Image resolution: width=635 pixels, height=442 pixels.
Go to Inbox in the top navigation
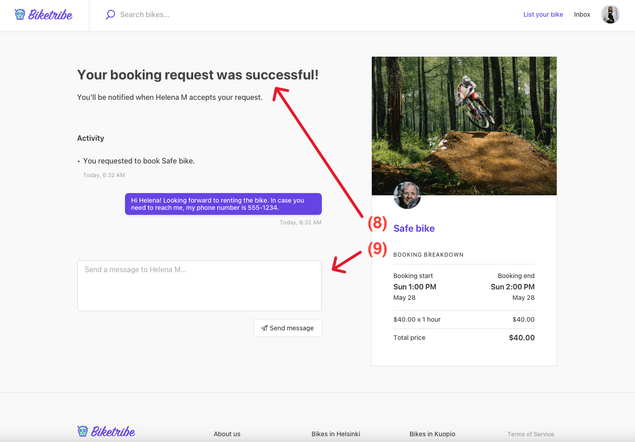[582, 15]
